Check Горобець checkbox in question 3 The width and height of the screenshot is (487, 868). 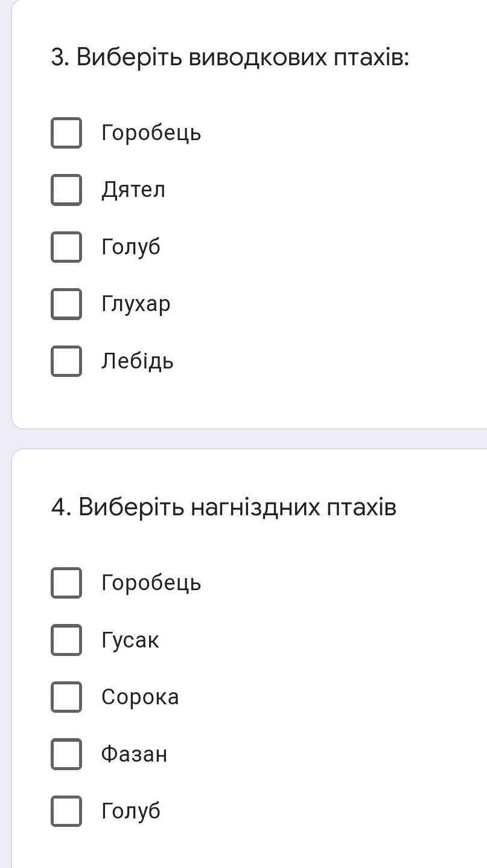pyautogui.click(x=66, y=133)
